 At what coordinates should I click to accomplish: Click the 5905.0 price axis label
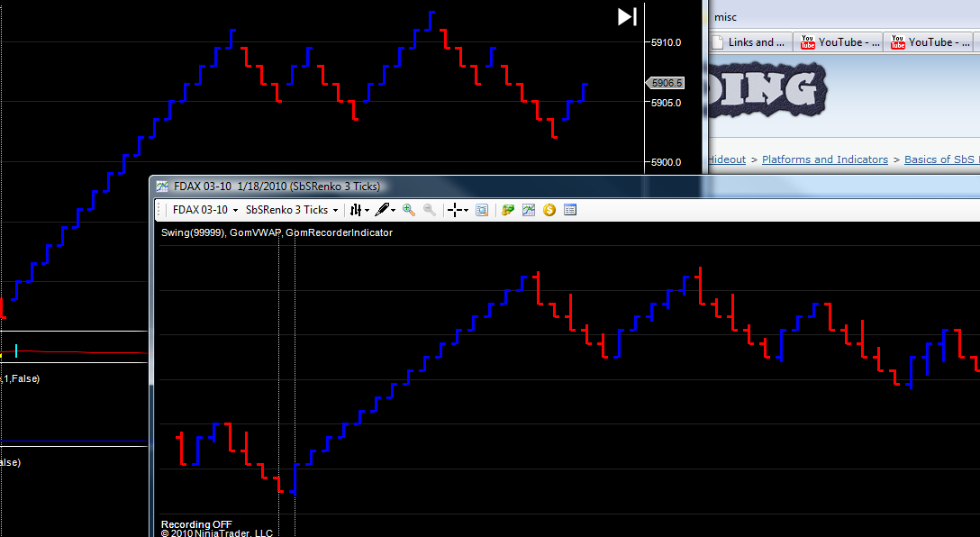coord(667,103)
